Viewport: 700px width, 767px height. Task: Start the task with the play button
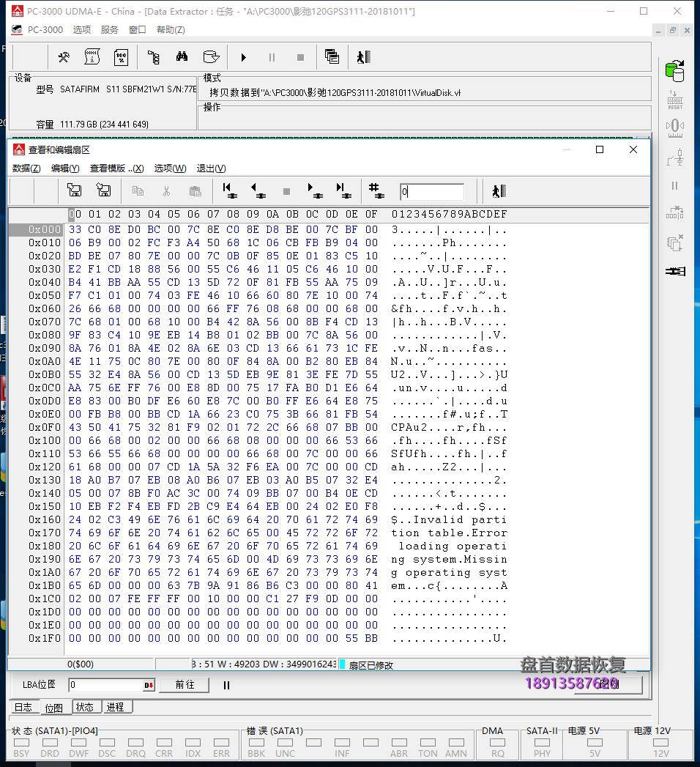point(243,58)
